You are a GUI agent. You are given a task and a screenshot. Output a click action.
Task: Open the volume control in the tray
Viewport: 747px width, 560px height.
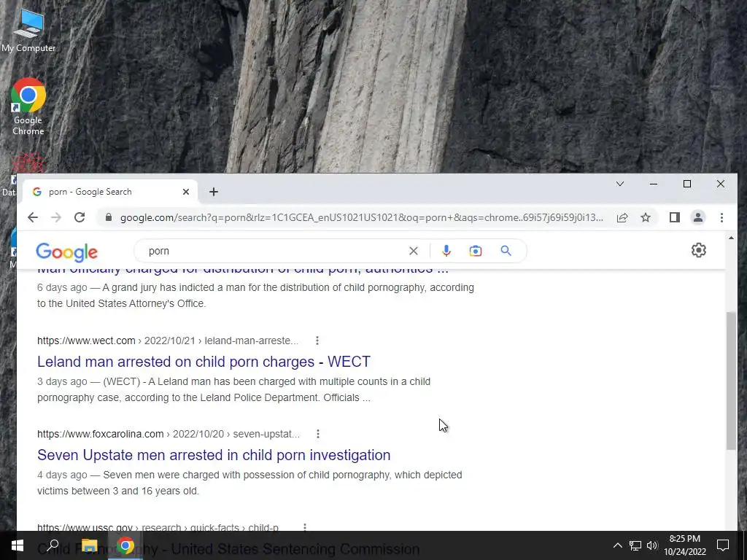coord(652,545)
